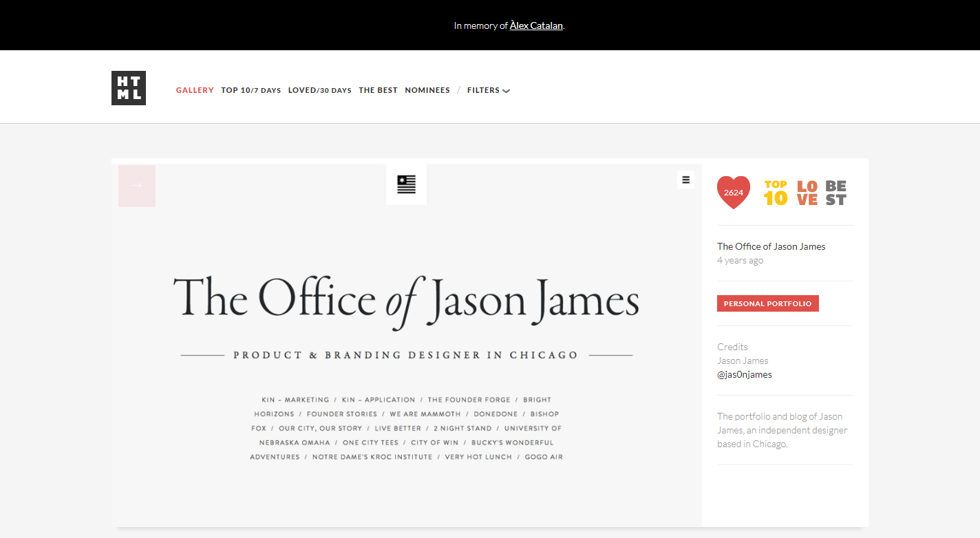
Task: Click '2 Night Stand' project text
Action: pyautogui.click(x=462, y=429)
